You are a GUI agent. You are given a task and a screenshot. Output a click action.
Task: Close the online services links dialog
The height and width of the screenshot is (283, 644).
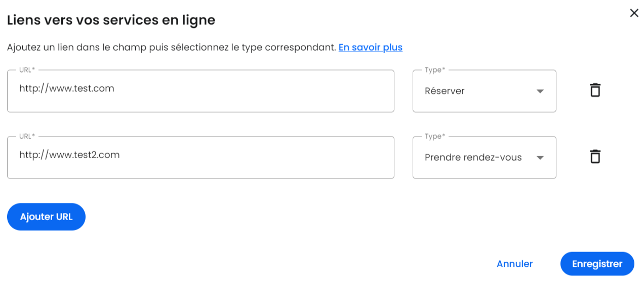tap(634, 13)
